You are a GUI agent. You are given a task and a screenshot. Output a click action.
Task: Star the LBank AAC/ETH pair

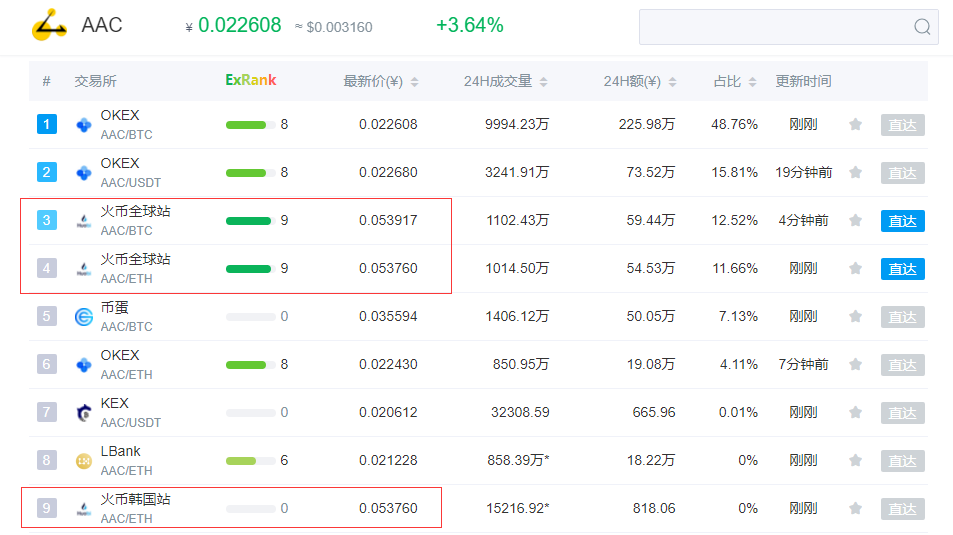pyautogui.click(x=856, y=461)
